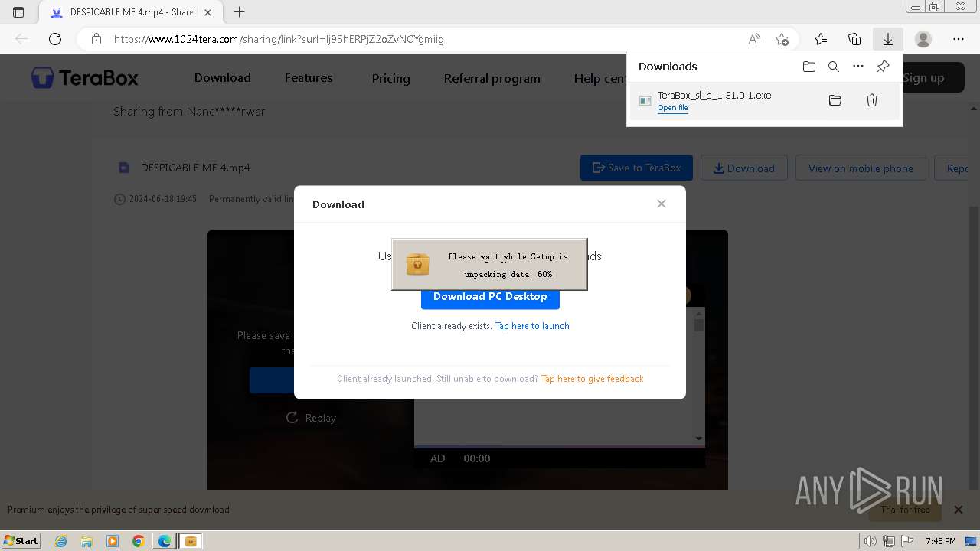Click the Replay control
980x551 pixels.
[x=311, y=418]
